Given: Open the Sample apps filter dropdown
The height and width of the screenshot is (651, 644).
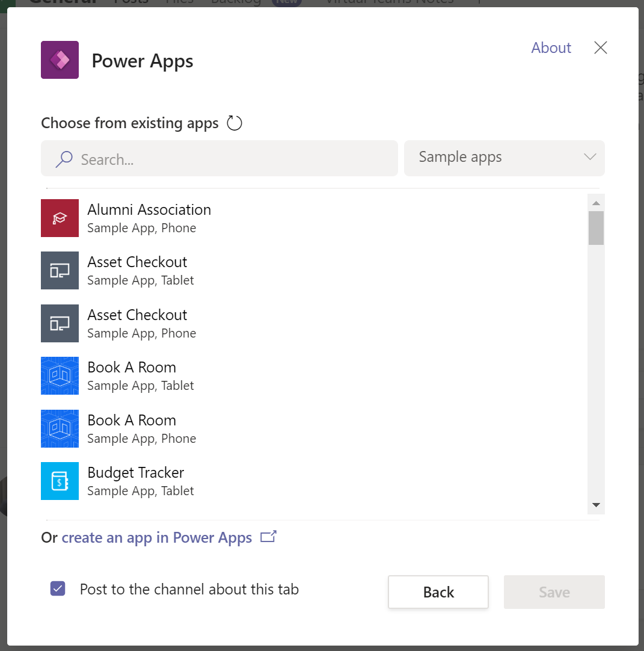Looking at the screenshot, I should (x=504, y=158).
